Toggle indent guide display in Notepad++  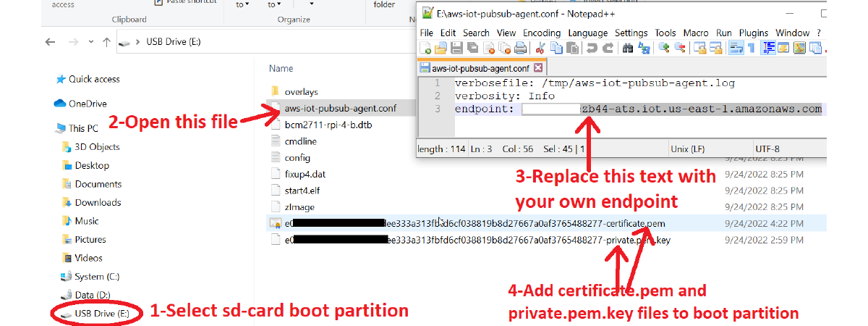(x=767, y=48)
